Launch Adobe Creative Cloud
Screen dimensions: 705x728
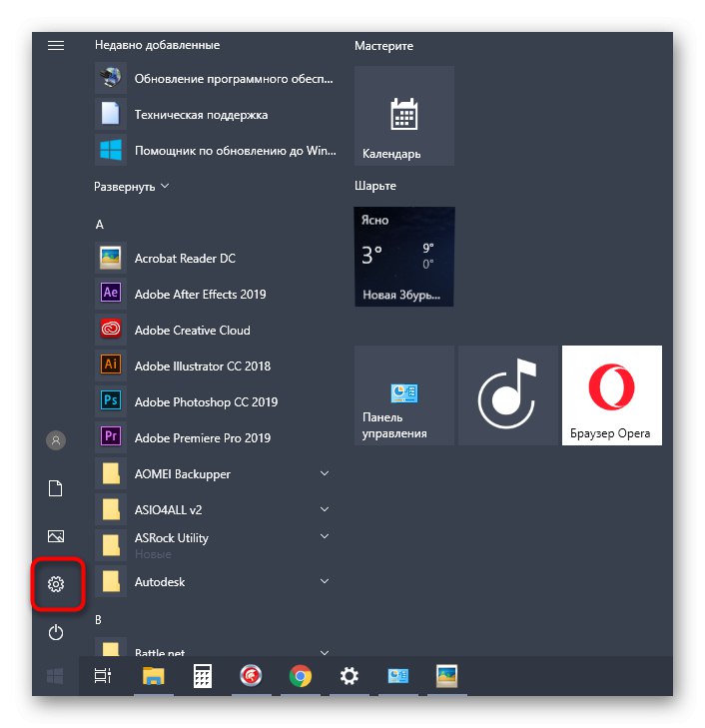click(216, 331)
